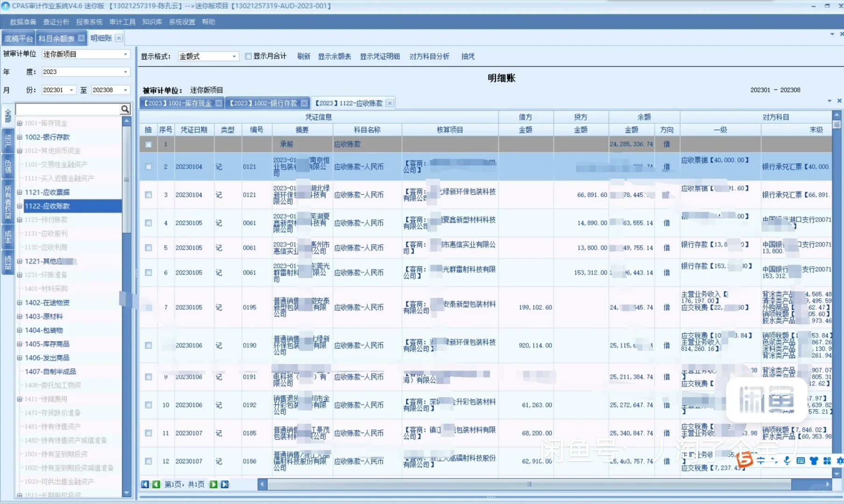Select 1404-包装物 in the account tree

(x=44, y=330)
